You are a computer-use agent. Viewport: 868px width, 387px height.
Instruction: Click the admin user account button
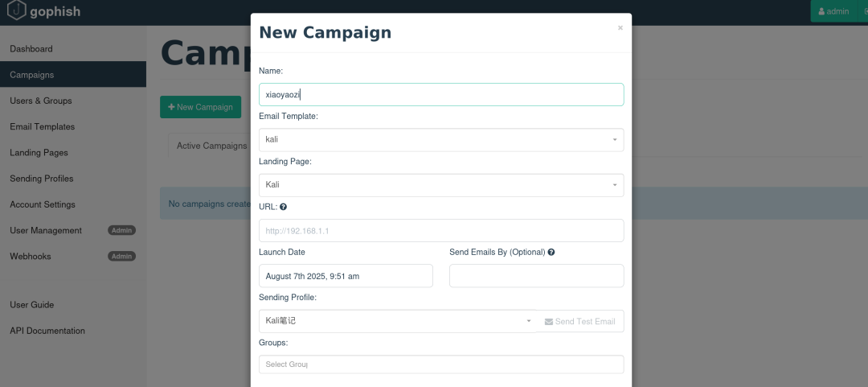pyautogui.click(x=833, y=11)
